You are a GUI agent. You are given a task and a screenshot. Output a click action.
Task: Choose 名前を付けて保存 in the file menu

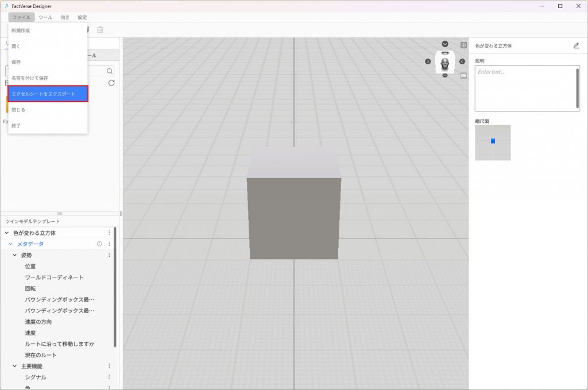[30, 78]
